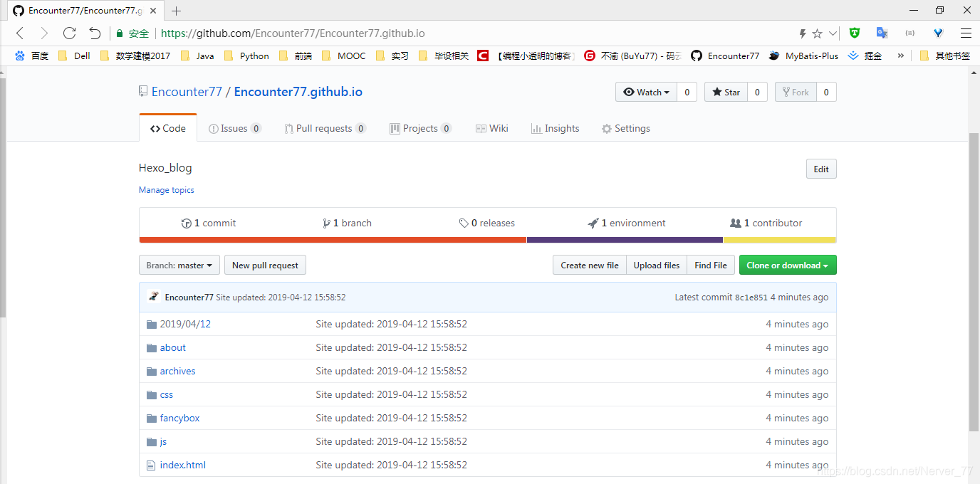Click the undo/restore arrow next to refresh

95,33
